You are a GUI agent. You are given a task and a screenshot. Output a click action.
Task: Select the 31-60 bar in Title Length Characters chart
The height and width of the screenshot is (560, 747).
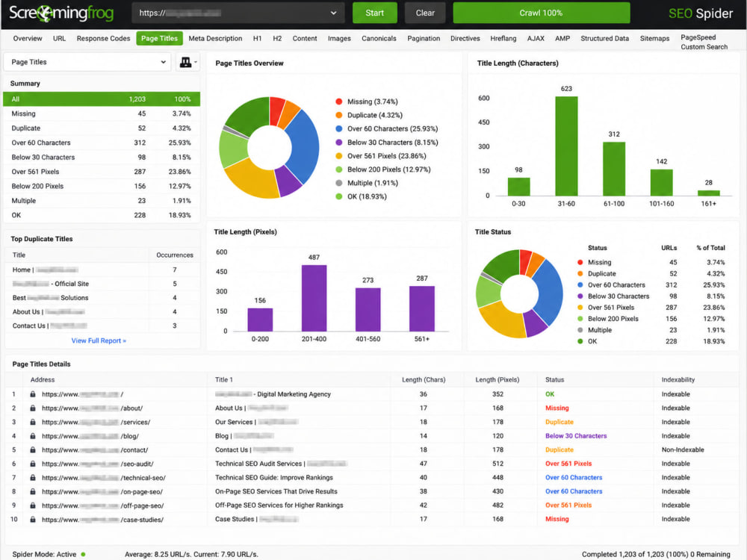point(566,146)
